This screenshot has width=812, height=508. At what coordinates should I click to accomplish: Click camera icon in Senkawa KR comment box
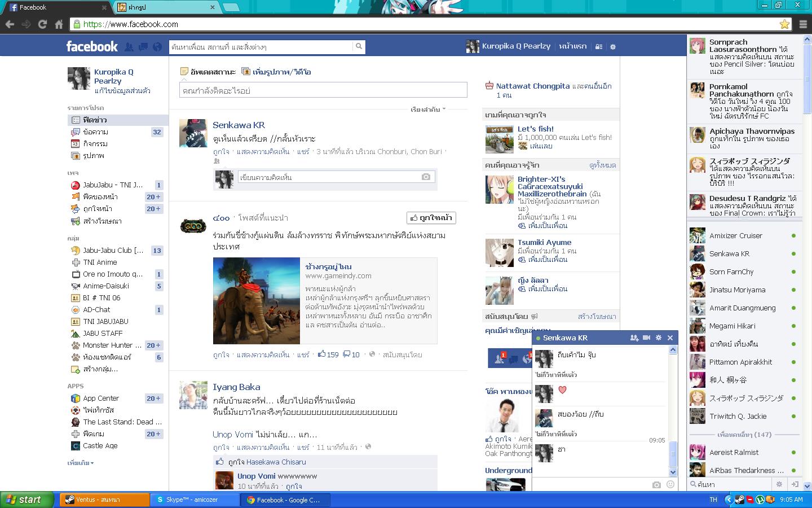coord(426,177)
